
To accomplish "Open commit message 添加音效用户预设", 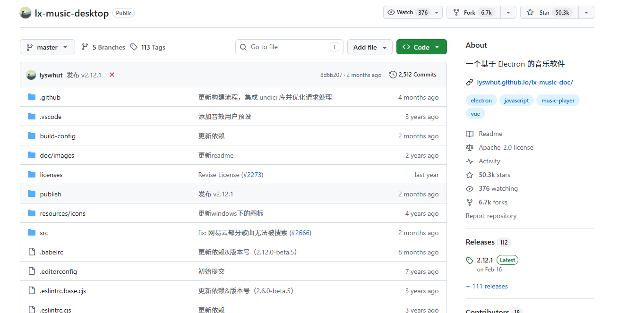I will click(x=224, y=117).
